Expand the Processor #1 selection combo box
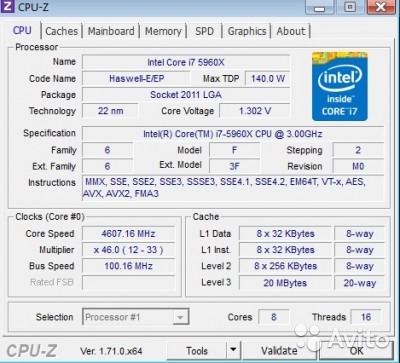 (x=136, y=317)
